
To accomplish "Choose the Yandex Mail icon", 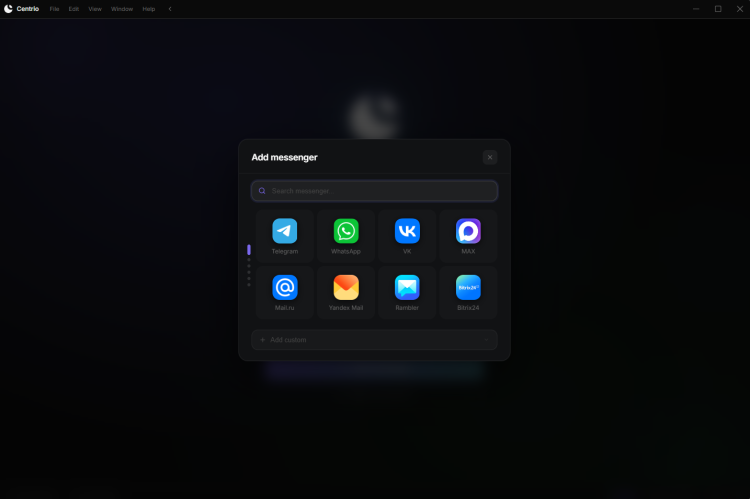I will tap(346, 288).
